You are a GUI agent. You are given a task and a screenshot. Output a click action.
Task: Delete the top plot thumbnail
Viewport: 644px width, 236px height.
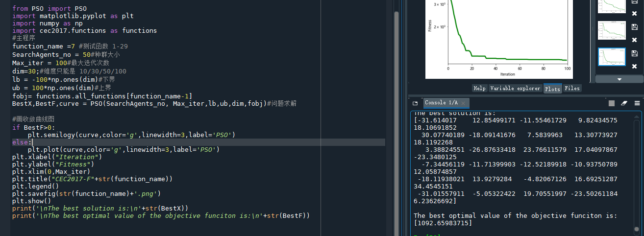[x=635, y=13]
